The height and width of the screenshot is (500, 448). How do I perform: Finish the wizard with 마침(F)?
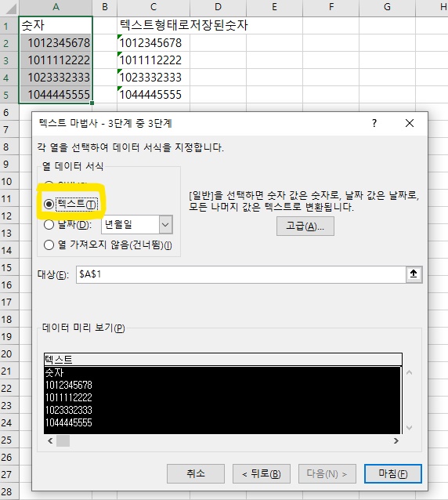[x=393, y=473]
